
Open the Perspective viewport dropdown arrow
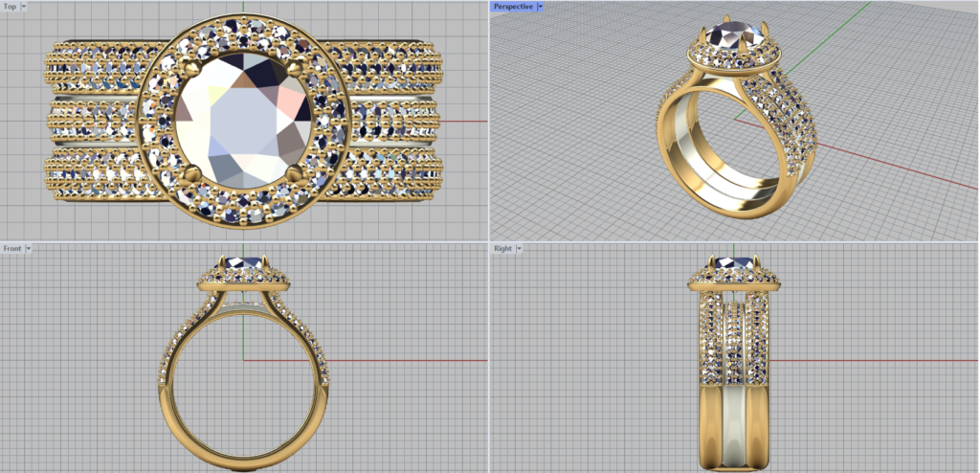pos(541,7)
